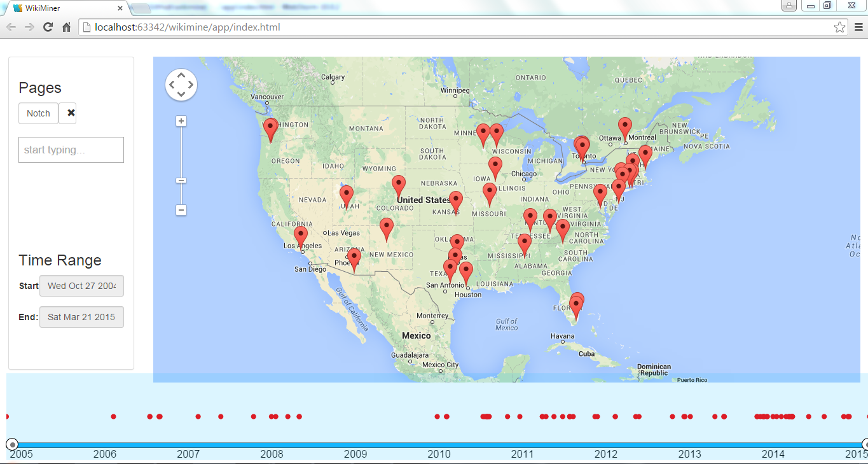Click the right handle of the timeline range slider

pos(865,444)
